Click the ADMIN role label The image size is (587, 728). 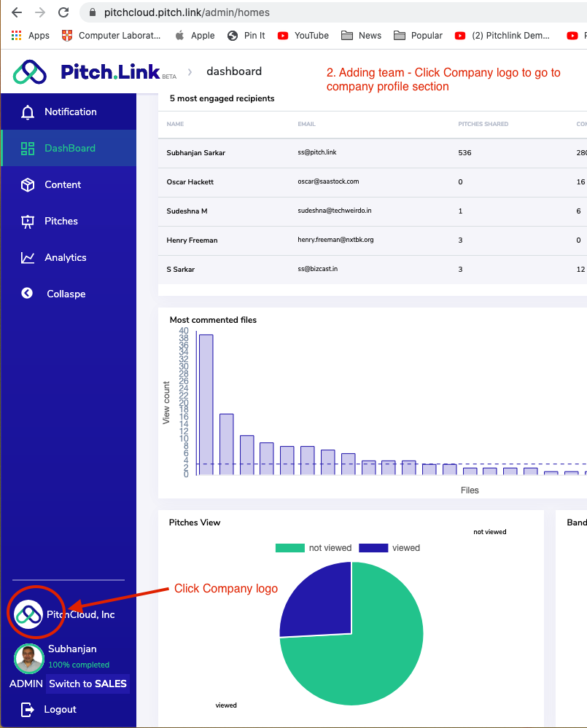coord(26,684)
